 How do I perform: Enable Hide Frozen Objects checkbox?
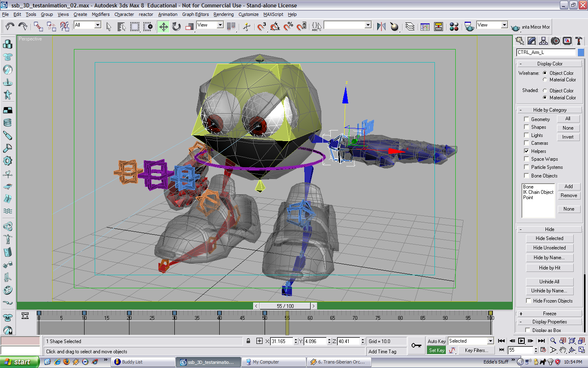point(528,301)
